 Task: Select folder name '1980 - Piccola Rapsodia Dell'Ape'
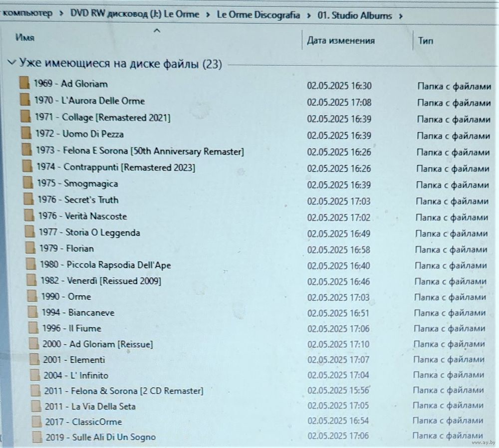point(106,265)
